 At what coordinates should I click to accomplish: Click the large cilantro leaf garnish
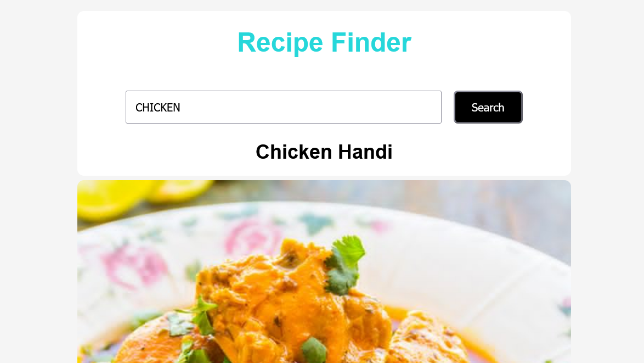(346, 264)
